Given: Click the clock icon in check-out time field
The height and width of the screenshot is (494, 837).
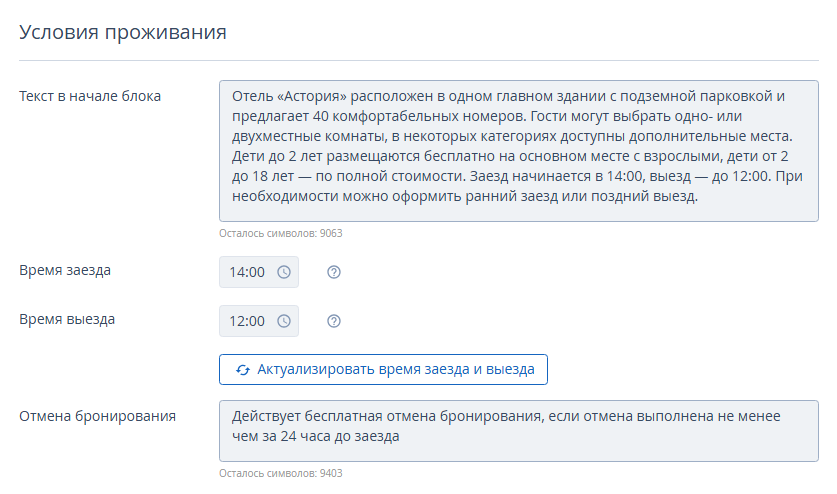Looking at the screenshot, I should (284, 321).
